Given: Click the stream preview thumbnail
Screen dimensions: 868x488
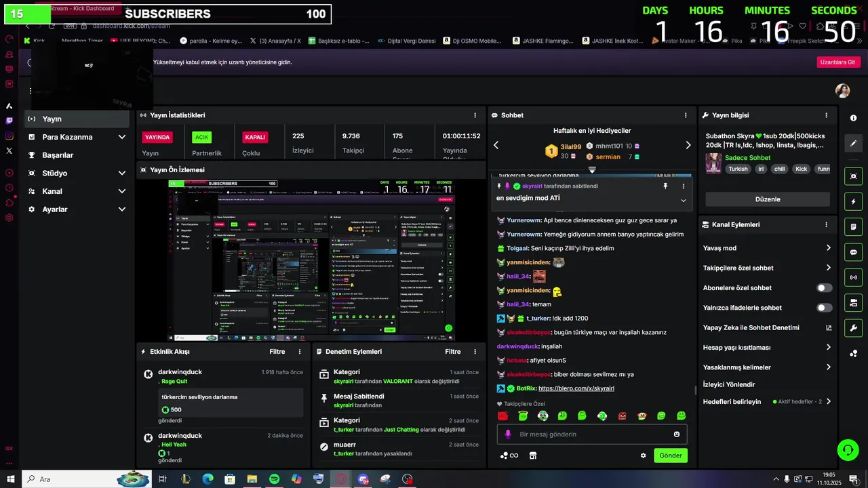Looking at the screenshot, I should coord(311,260).
